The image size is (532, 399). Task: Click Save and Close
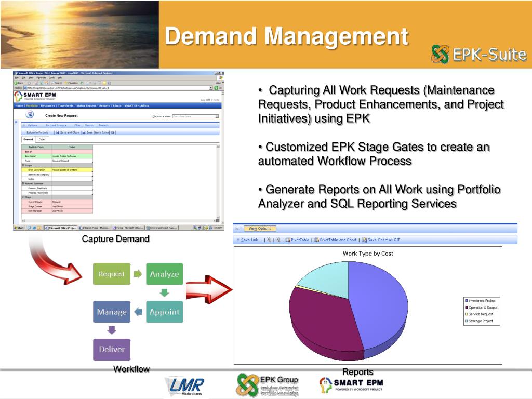[x=68, y=132]
